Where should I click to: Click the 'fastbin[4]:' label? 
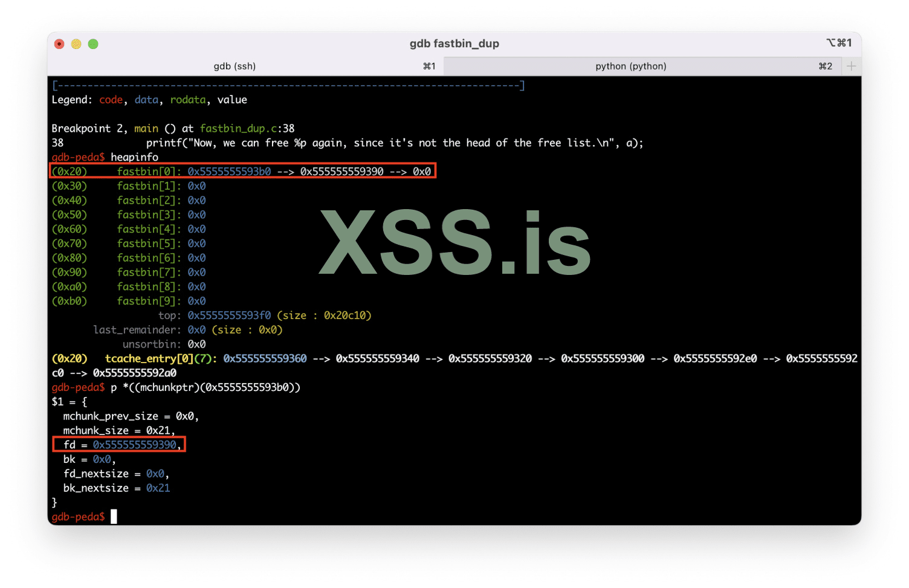click(x=149, y=229)
